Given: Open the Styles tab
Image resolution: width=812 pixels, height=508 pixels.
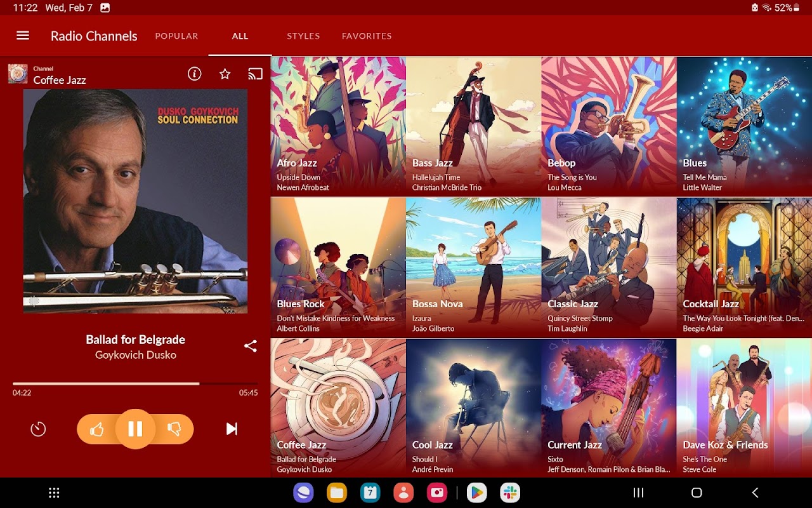Looking at the screenshot, I should [x=303, y=36].
